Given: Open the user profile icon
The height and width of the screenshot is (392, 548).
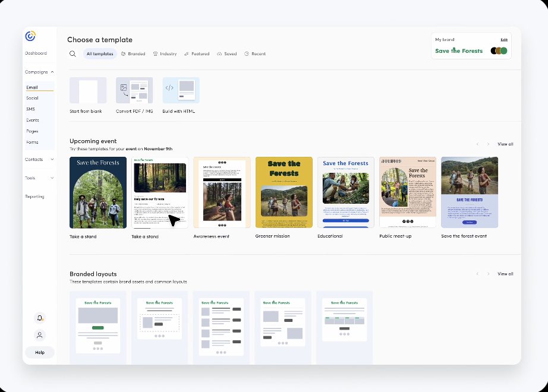Looking at the screenshot, I should coord(39,335).
